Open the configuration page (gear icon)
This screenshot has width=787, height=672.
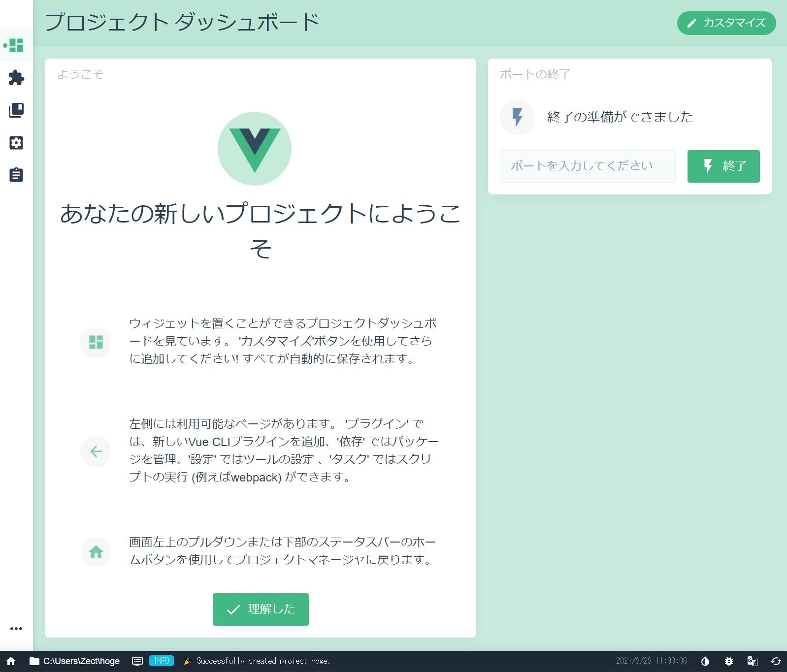coord(16,143)
